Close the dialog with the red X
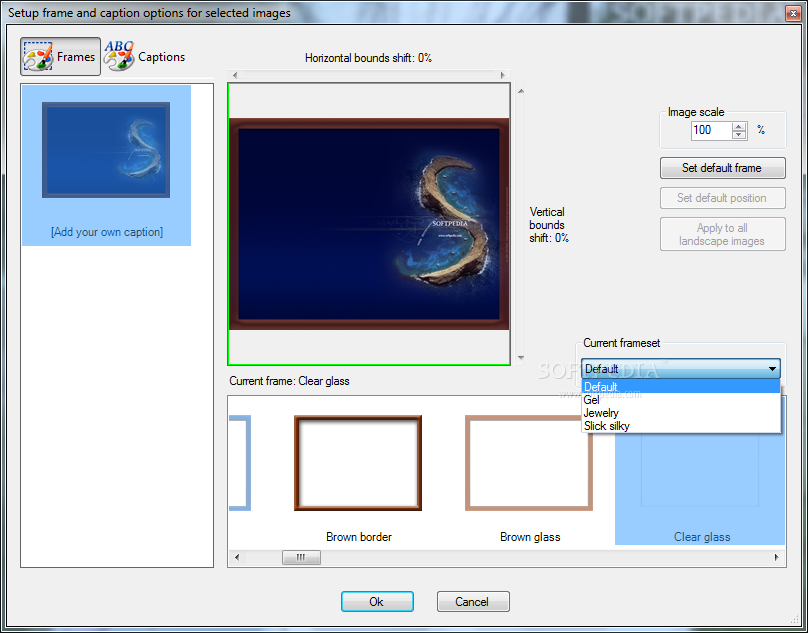This screenshot has height=633, width=808. (x=793, y=13)
